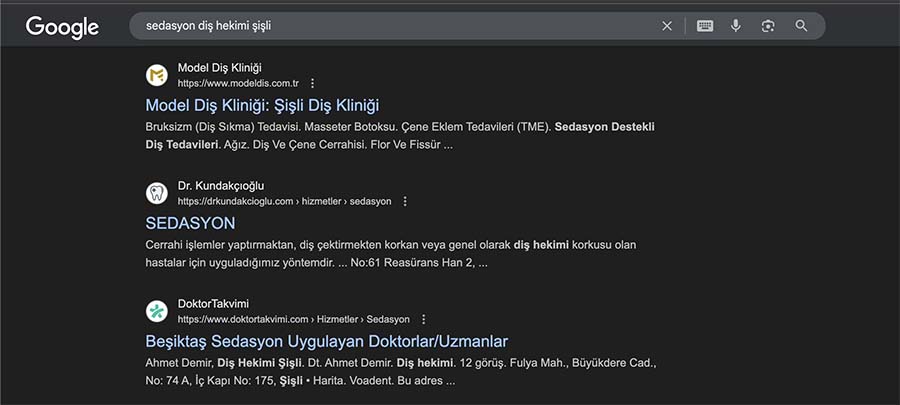Clear the search query with X icon
This screenshot has width=900, height=405.
pos(667,26)
